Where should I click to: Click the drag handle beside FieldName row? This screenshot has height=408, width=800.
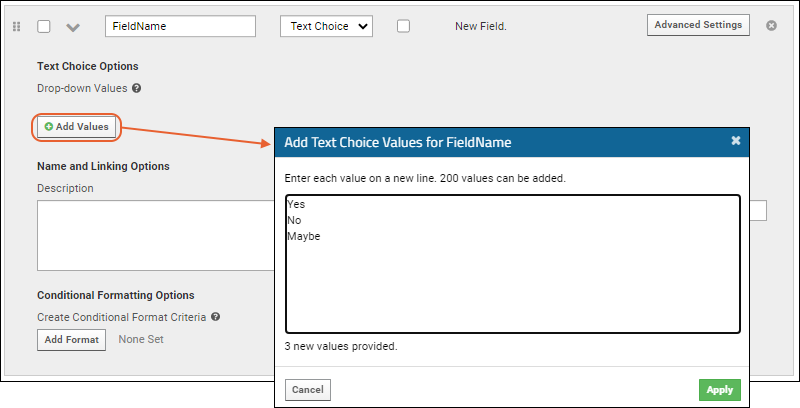pos(16,27)
